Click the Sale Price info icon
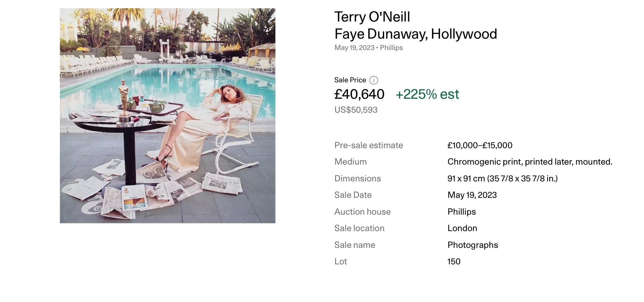644x302 pixels. [x=374, y=80]
